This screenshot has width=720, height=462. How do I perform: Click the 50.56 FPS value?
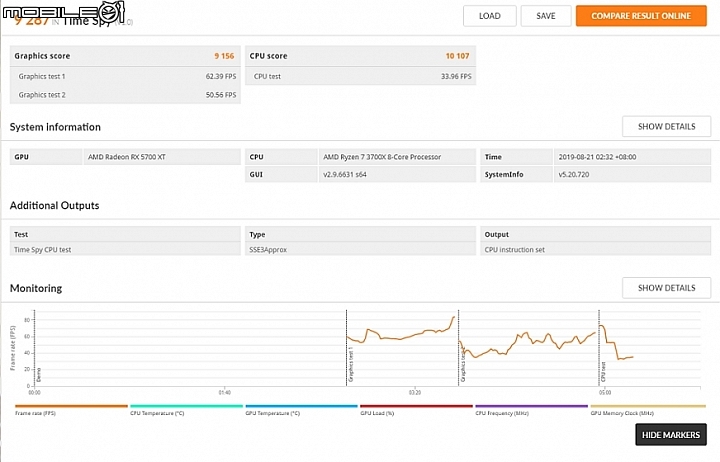click(x=221, y=95)
